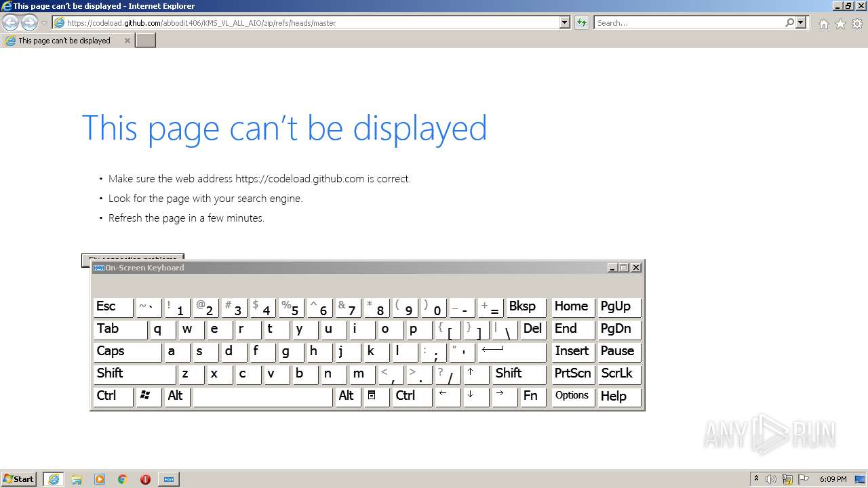868x488 pixels.
Task: Click the Home key on On-Screen Keyboard
Action: [x=573, y=307]
